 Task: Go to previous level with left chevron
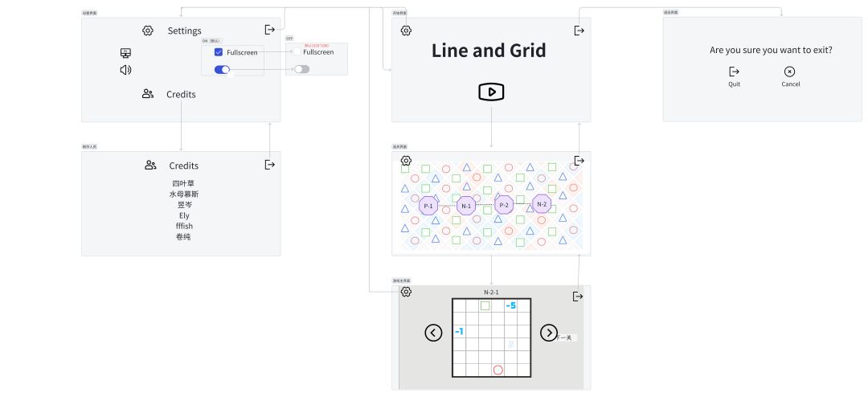click(433, 332)
